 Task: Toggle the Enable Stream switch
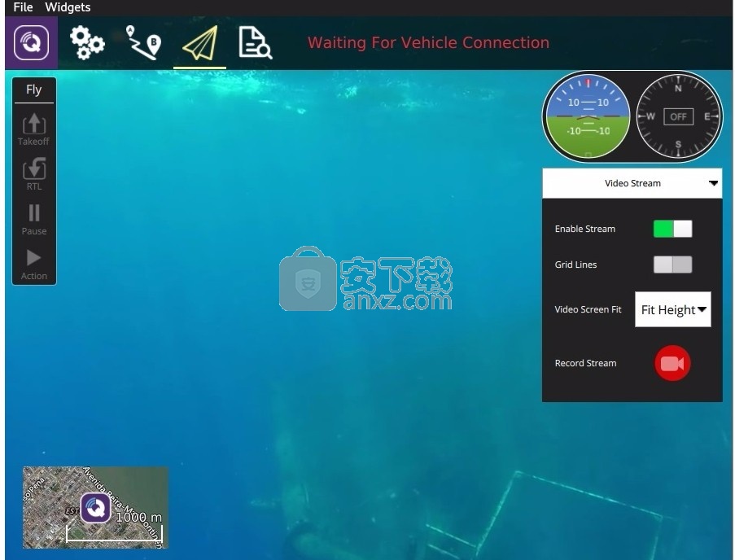pos(672,229)
